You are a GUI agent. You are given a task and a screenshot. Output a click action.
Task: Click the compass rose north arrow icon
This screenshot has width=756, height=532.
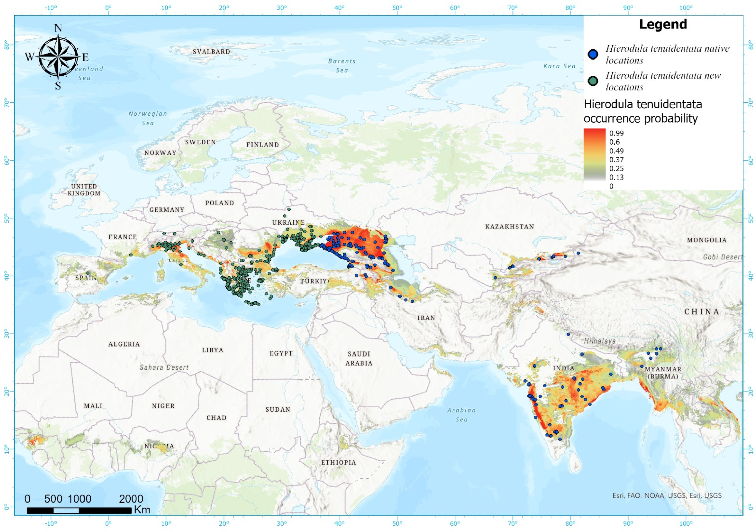pyautogui.click(x=58, y=57)
